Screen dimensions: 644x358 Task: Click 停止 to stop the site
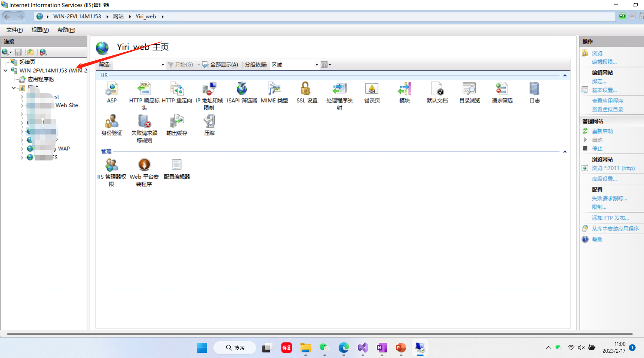(597, 149)
